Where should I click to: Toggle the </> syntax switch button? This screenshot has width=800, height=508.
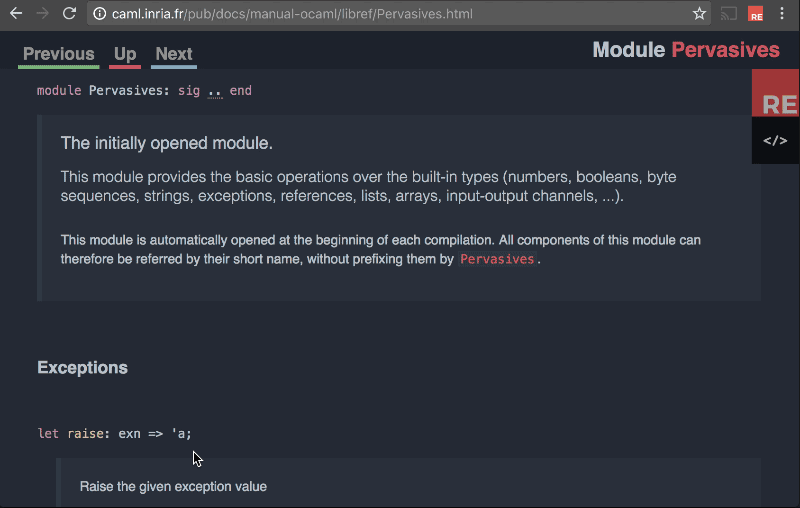776,140
